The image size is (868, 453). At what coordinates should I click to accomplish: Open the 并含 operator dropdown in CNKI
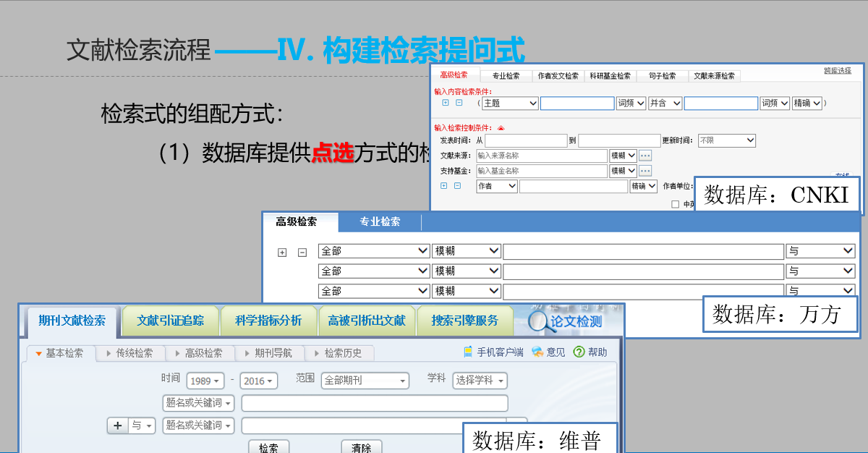click(665, 103)
